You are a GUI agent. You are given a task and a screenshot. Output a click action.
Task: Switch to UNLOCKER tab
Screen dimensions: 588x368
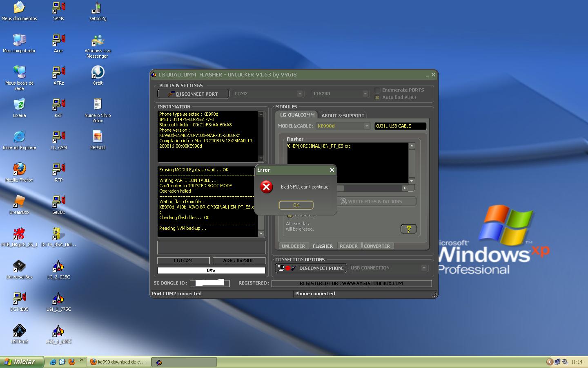[293, 246]
